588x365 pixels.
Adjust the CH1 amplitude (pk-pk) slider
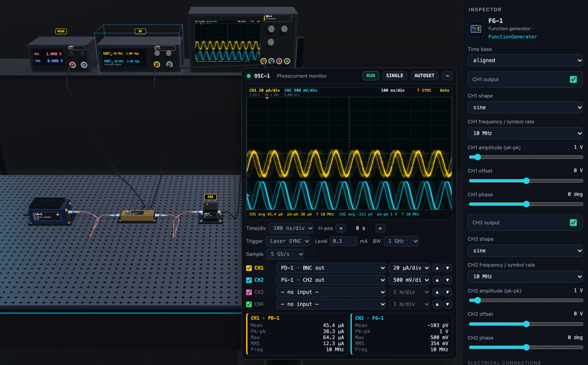pos(526,157)
